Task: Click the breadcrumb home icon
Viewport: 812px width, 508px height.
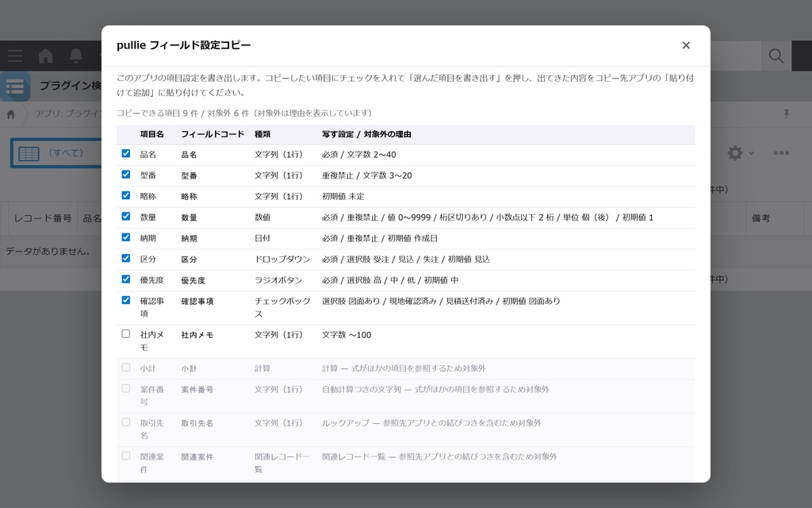Action: tap(11, 114)
